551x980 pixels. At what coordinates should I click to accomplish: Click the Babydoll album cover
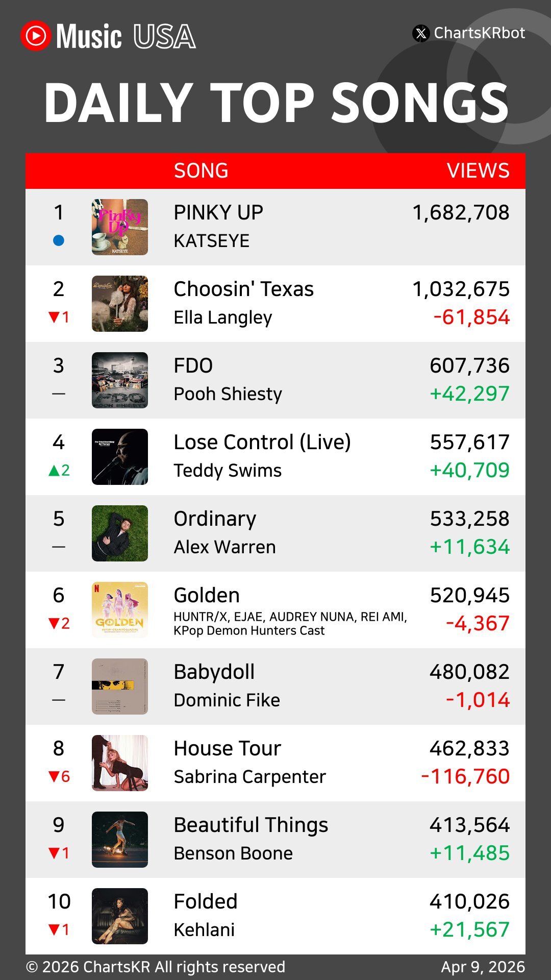click(120, 687)
